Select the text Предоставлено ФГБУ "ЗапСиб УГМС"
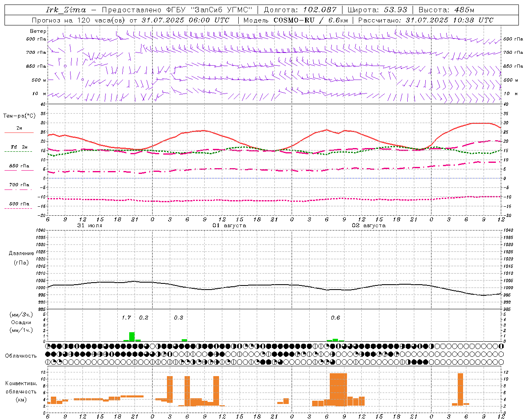This screenshot has height=420, width=525. coord(177,10)
